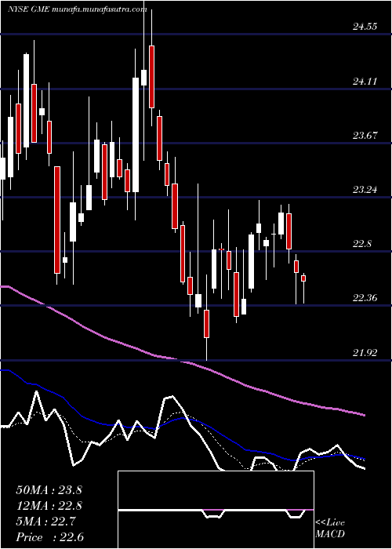Click the Price : 22.6 readout
Image resolution: width=392 pixels, height=549 pixels.
tap(49, 537)
